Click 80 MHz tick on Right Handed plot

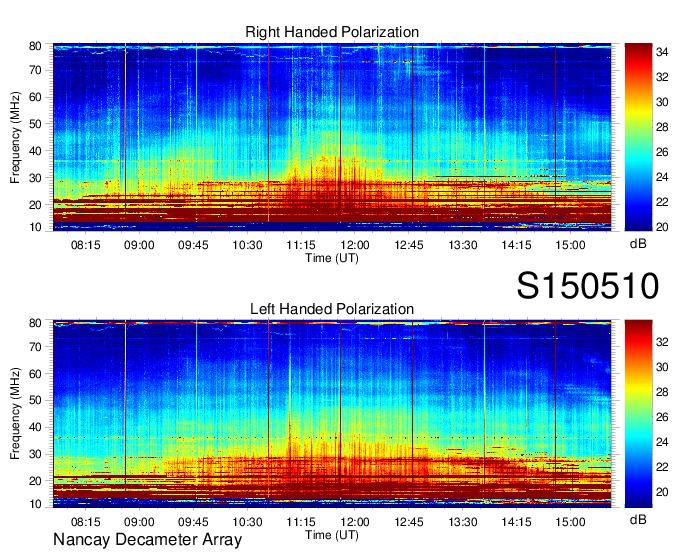tap(35, 46)
